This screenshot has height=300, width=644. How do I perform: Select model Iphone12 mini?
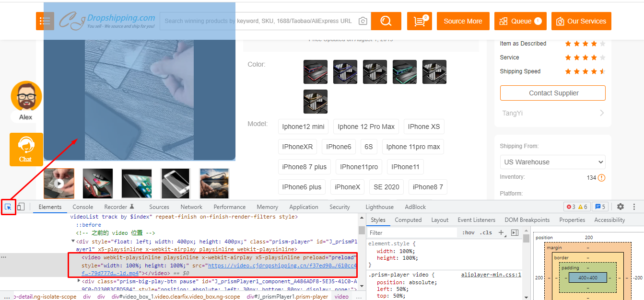coord(304,127)
